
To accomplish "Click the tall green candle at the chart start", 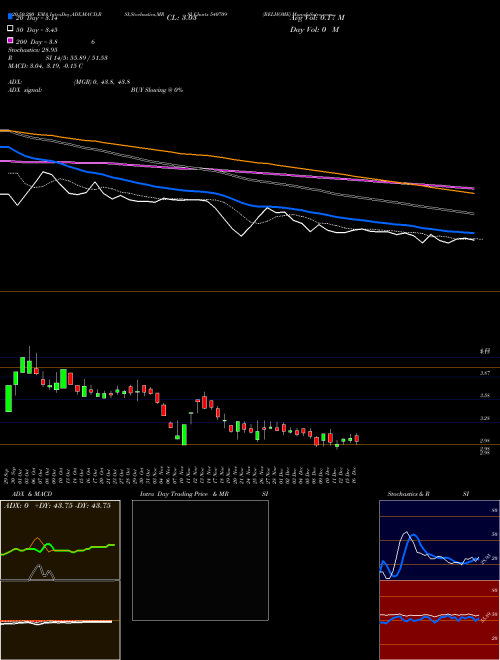I will [8, 398].
